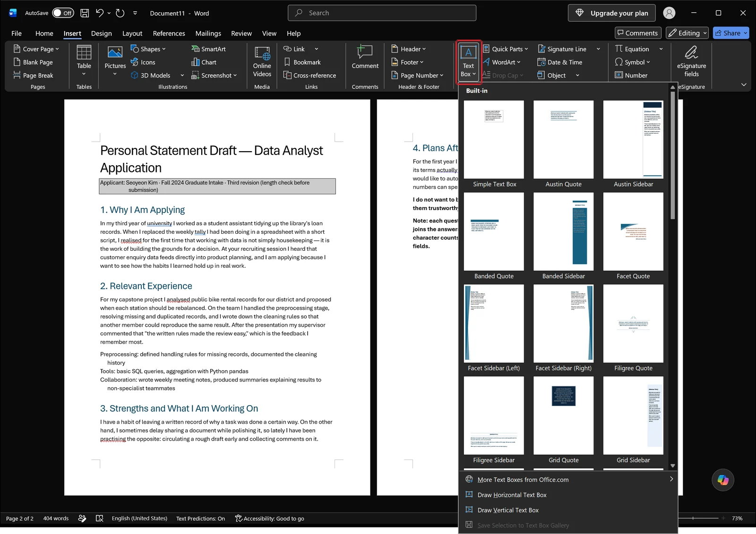Click the Share button
This screenshot has width=756, height=534.
pos(731,33)
